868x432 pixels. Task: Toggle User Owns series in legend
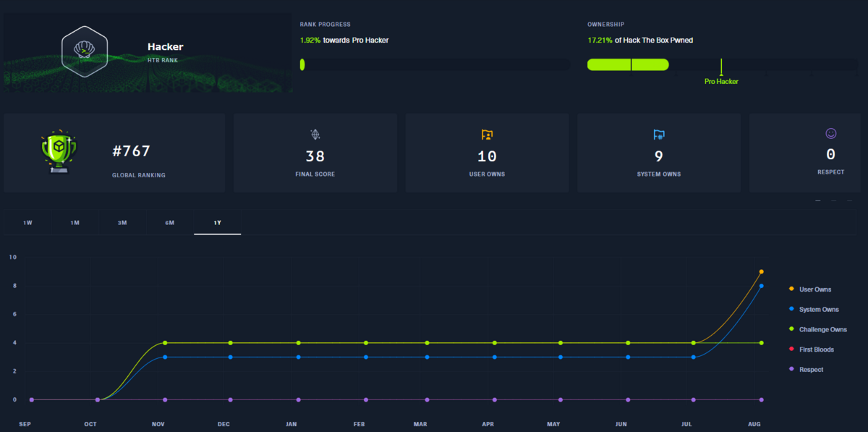pyautogui.click(x=810, y=289)
